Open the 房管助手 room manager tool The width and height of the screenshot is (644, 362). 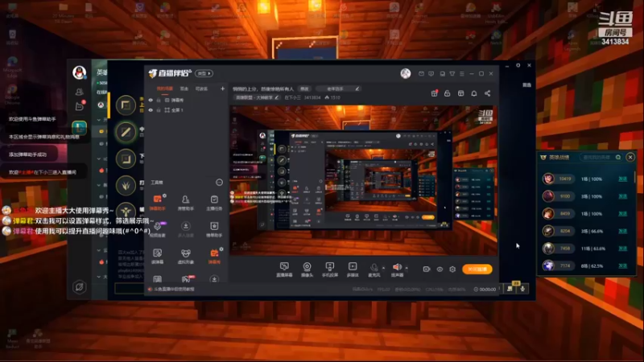pos(186,203)
